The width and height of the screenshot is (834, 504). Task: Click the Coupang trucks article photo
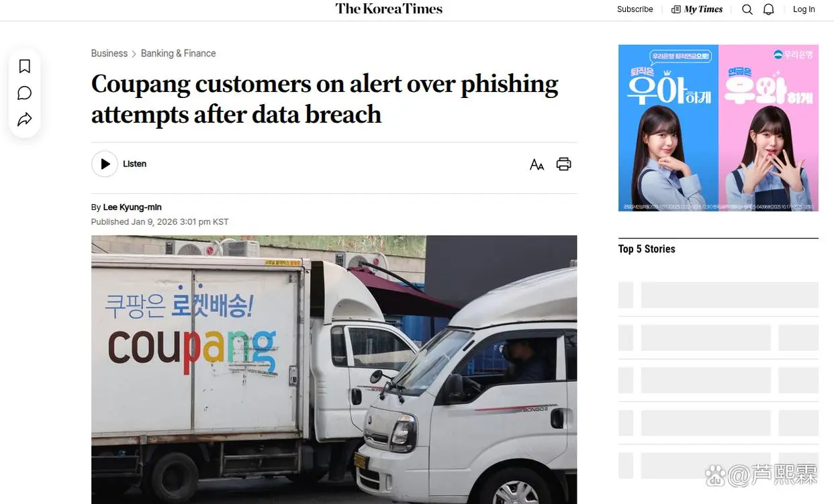click(x=334, y=369)
